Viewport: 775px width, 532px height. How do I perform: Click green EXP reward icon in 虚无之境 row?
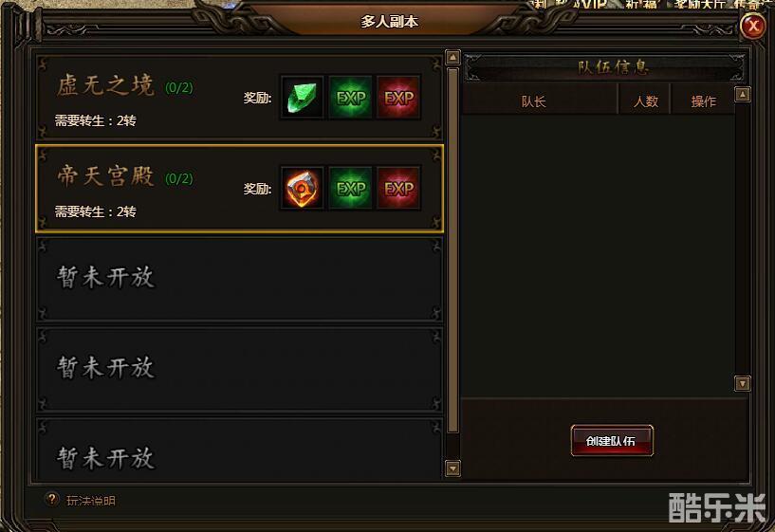tap(350, 98)
